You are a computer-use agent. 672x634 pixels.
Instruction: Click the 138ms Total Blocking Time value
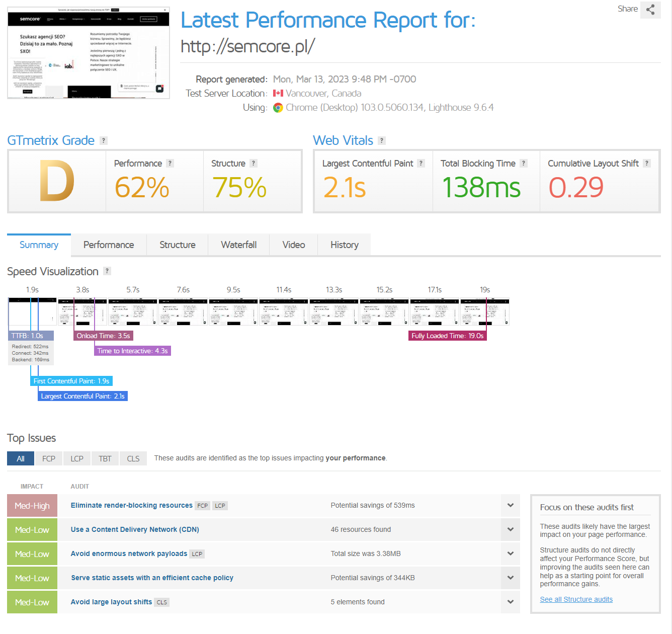[481, 188]
